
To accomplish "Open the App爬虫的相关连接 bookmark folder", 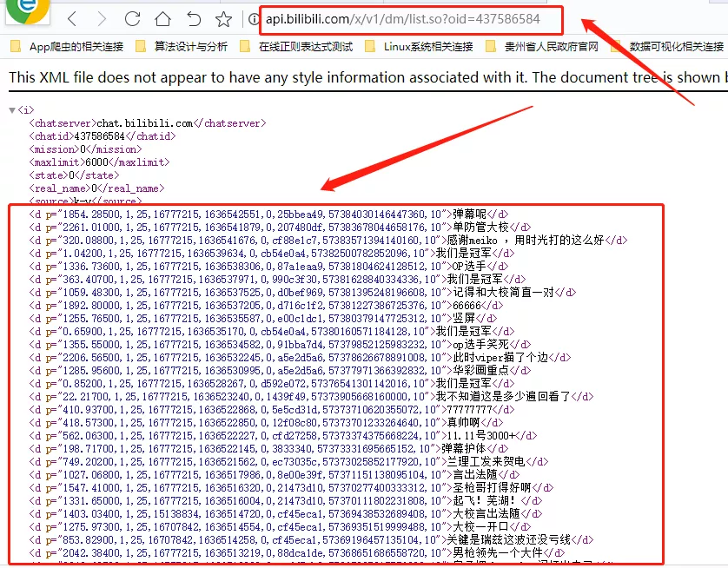I will [67, 46].
